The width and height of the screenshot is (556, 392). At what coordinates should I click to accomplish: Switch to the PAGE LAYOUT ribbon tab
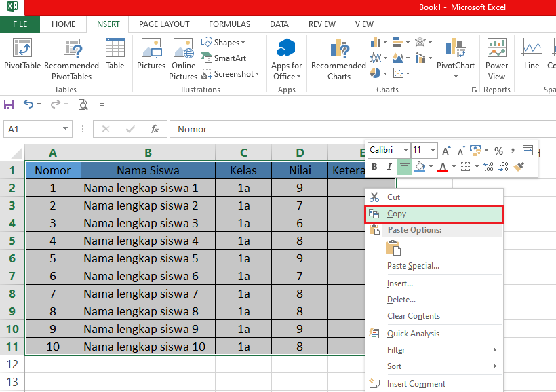pos(163,24)
